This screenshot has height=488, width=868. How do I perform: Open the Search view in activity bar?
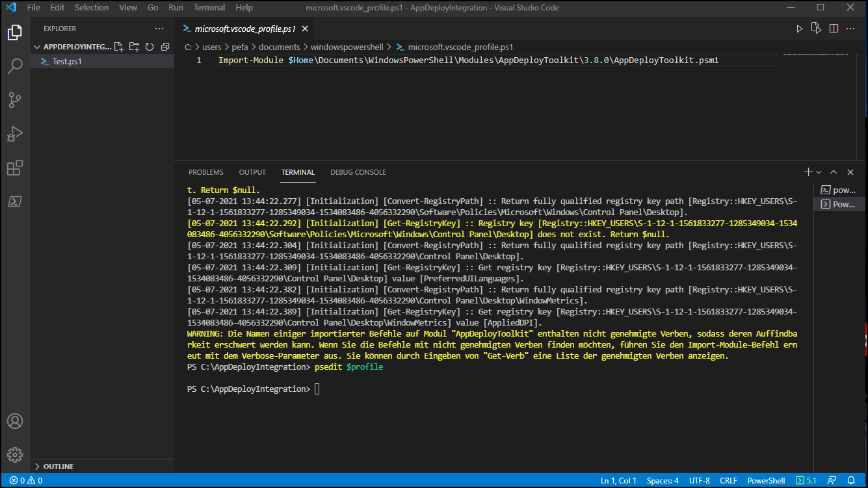15,66
